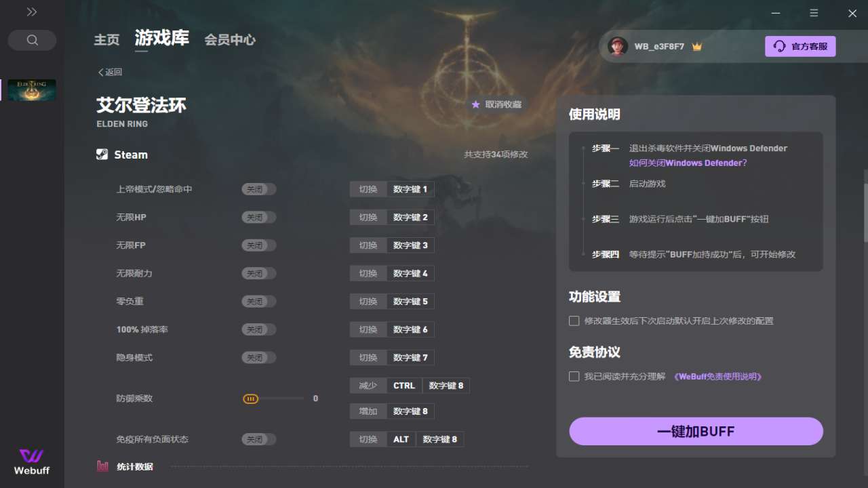Click 切换 hotkey button for 100% 掉落率
868x488 pixels.
coord(368,329)
